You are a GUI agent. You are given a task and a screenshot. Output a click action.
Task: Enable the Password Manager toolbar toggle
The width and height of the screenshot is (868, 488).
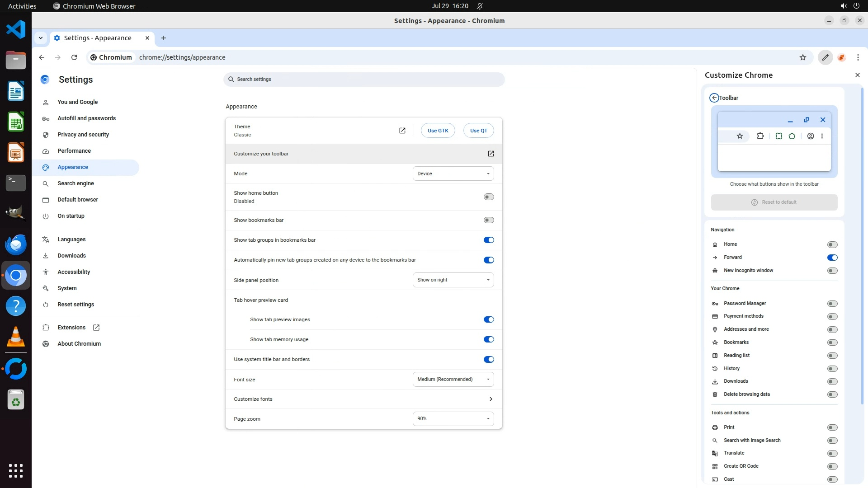pyautogui.click(x=832, y=304)
